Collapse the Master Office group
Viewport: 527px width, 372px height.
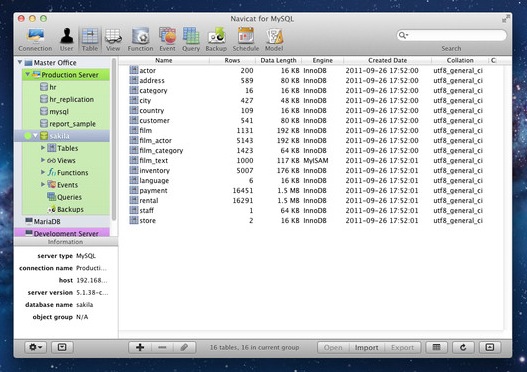19,62
